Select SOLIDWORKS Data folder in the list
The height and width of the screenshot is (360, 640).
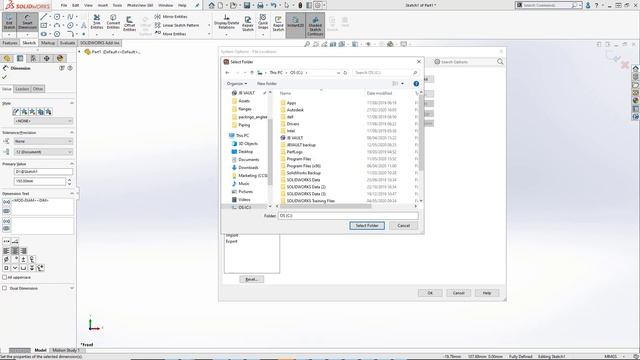pos(303,180)
